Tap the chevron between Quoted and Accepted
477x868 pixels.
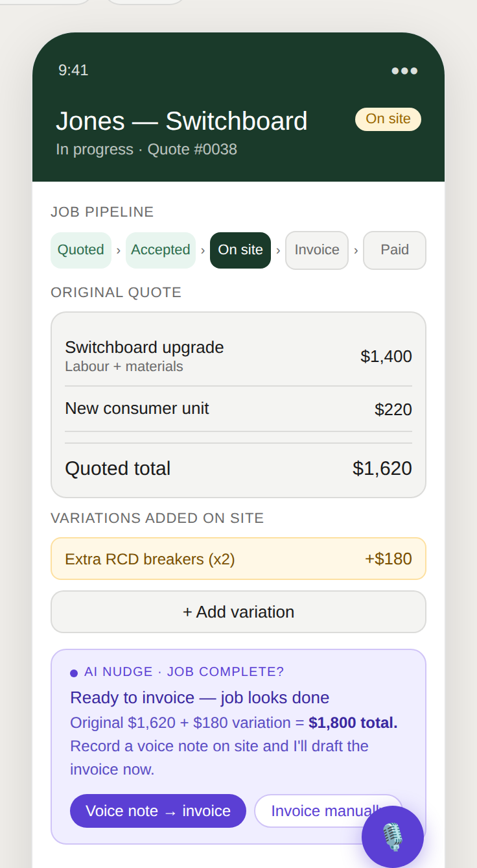(119, 250)
